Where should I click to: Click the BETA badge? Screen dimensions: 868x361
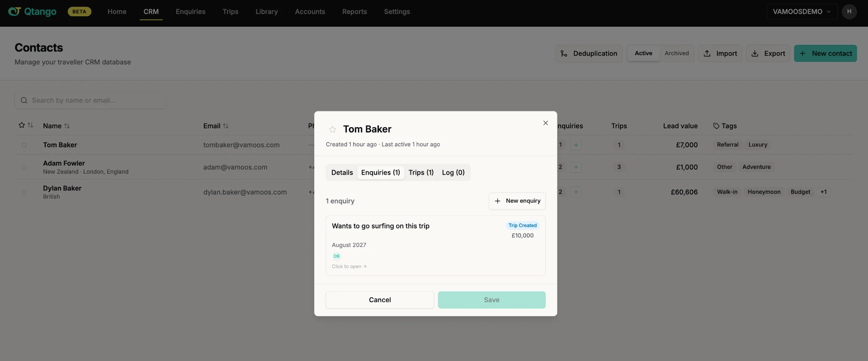(80, 11)
